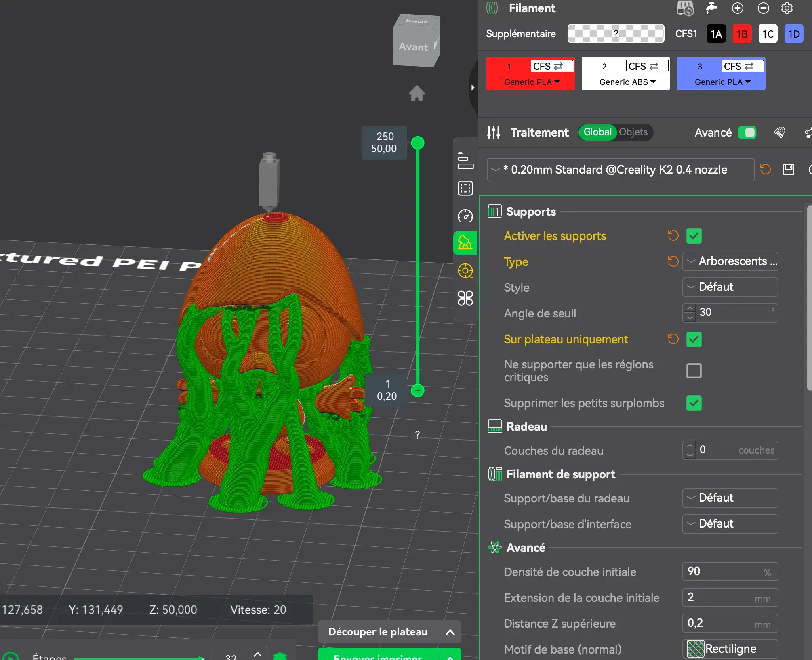Check Ne supporter que les régions critiques
812x660 pixels.
coord(694,370)
